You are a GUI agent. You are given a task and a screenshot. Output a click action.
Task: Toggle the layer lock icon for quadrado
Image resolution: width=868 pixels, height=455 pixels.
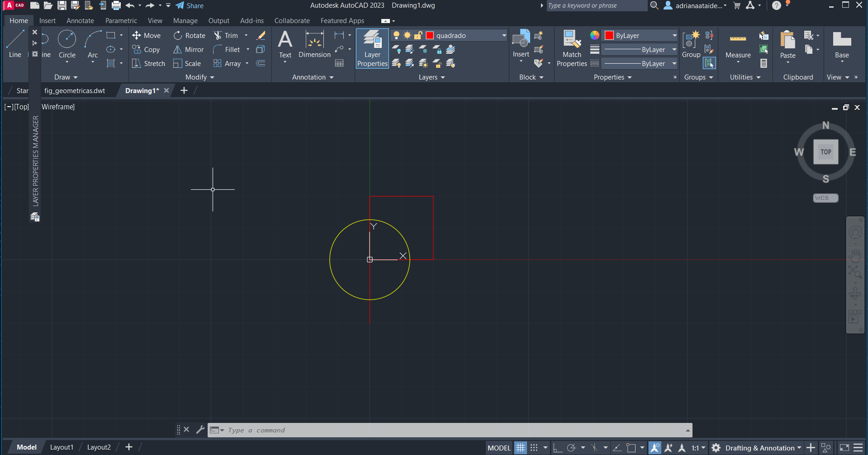click(418, 36)
